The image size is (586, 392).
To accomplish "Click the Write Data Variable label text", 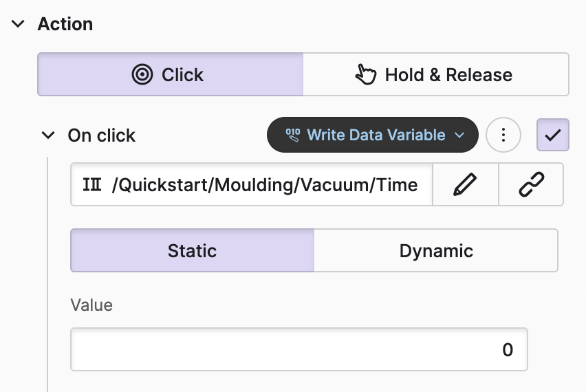I will [376, 135].
